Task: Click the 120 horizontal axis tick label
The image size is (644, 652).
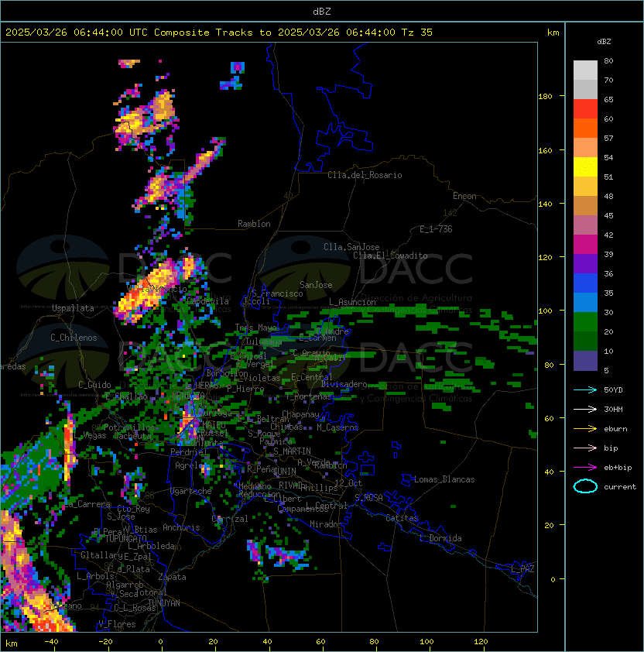Action: click(x=480, y=642)
